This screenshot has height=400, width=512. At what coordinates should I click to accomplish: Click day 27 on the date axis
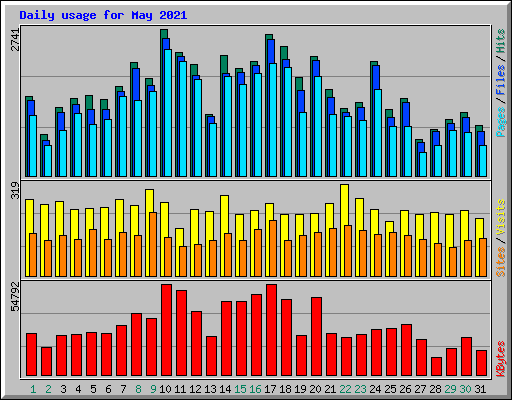point(420,389)
